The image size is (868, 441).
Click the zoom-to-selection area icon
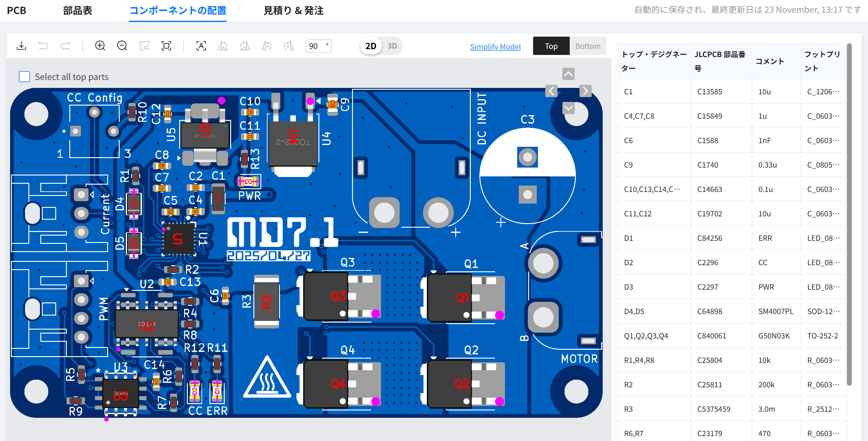[x=144, y=46]
